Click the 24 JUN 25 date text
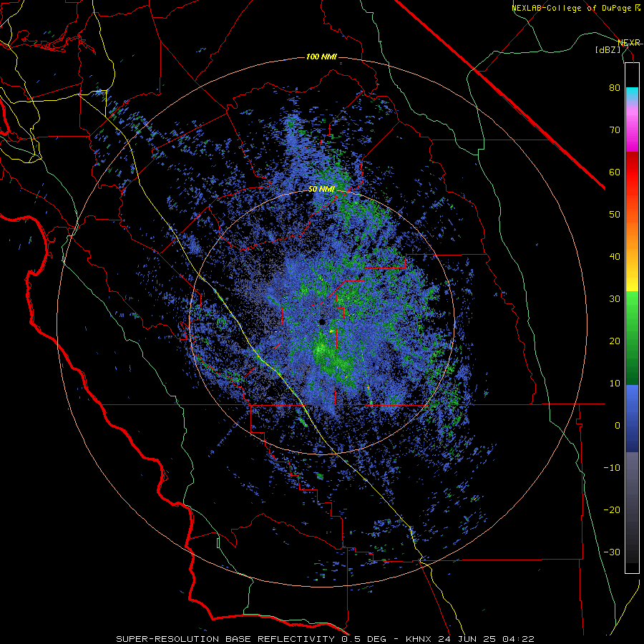644x644 pixels. coord(466,639)
